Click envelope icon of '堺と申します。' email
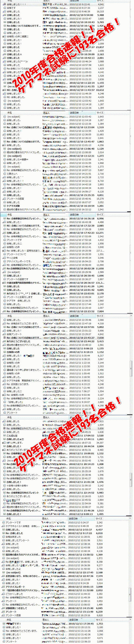Image resolution: width=134 pixels, height=644 pixels. pos(5,443)
